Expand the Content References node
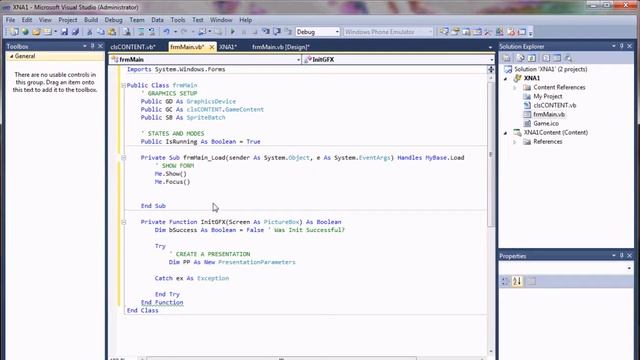The height and width of the screenshot is (360, 640). [515, 88]
